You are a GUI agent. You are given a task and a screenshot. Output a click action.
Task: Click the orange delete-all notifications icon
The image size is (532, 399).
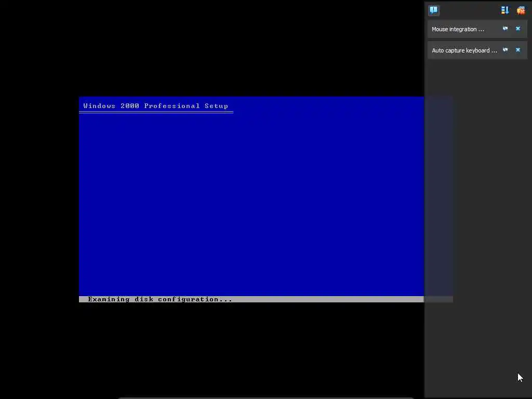tap(521, 10)
